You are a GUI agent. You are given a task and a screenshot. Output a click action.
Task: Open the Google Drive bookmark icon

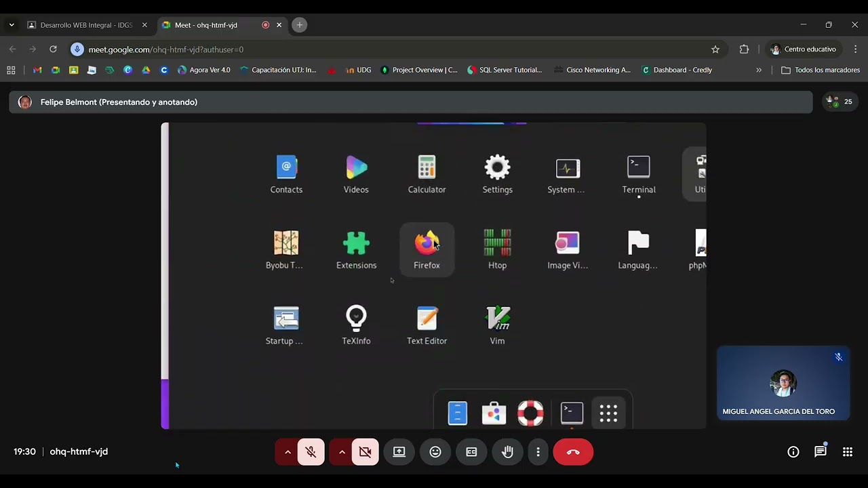click(x=146, y=70)
